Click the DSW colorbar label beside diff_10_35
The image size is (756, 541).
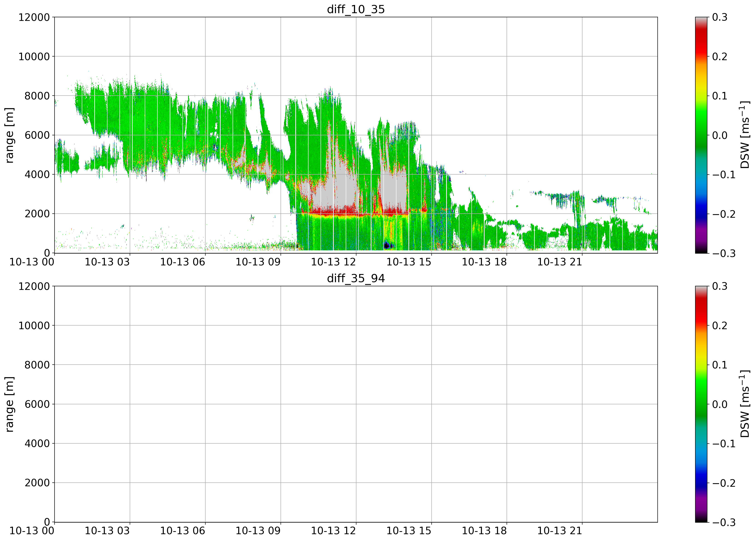click(x=745, y=135)
